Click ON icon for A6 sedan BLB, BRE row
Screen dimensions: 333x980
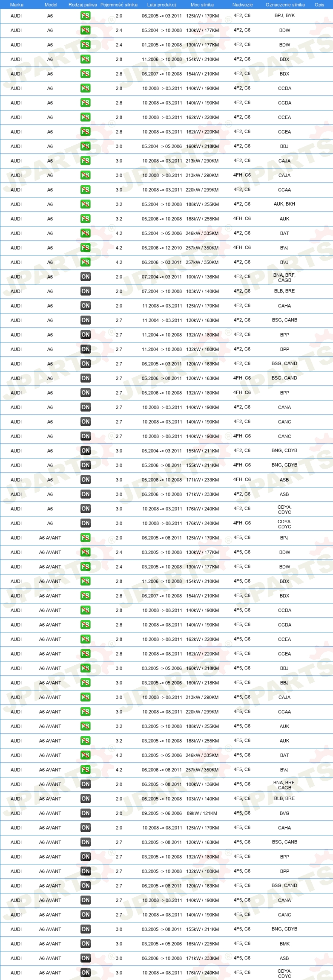85,291
